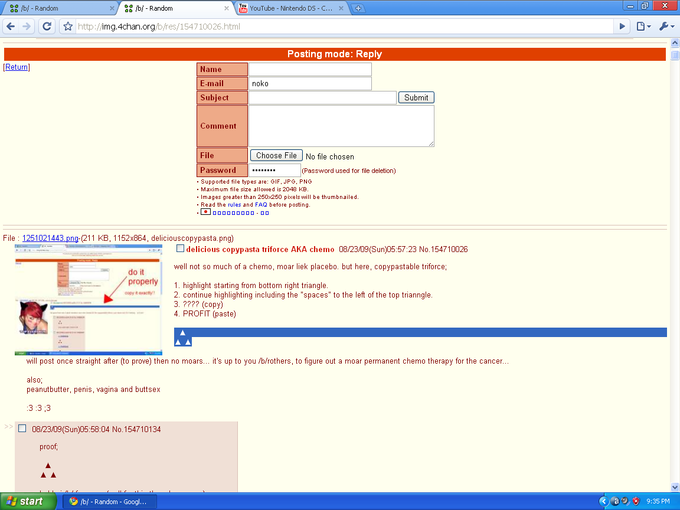Click the Go arrow beside the address bar
This screenshot has height=510, width=680.
pos(622,26)
